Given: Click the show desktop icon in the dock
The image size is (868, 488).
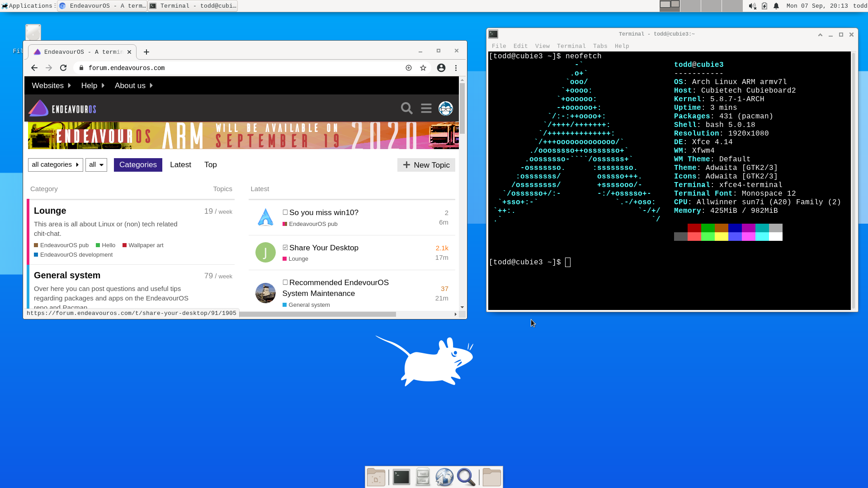Looking at the screenshot, I should 376,477.
